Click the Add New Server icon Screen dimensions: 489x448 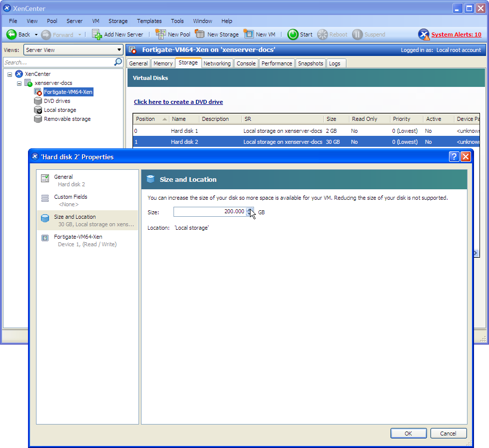96,34
